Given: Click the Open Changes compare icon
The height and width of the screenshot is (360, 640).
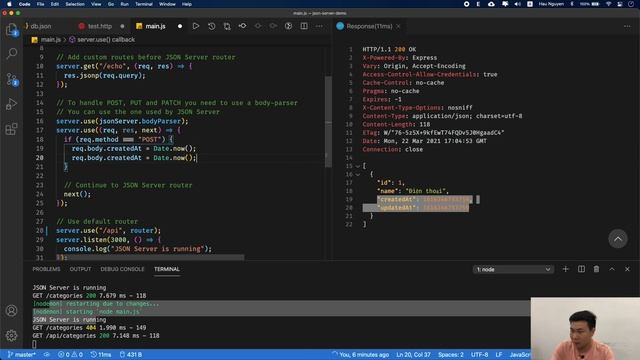Looking at the screenshot, I should [227, 26].
